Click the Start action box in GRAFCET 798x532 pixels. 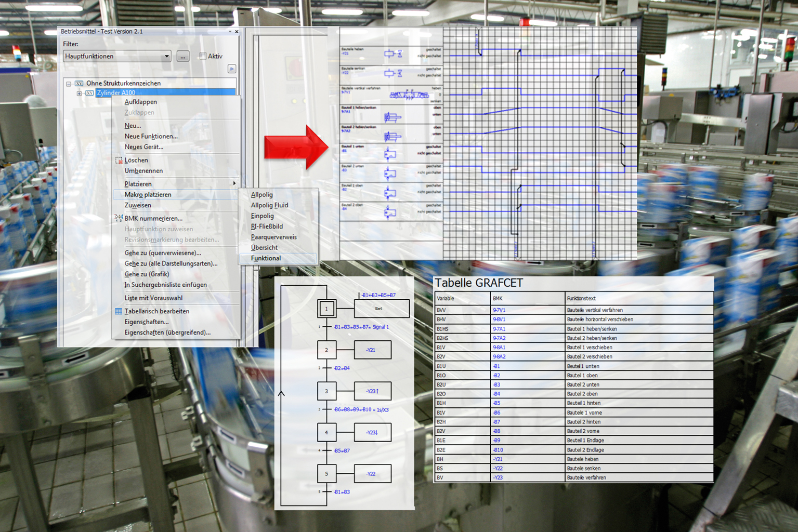pos(382,309)
